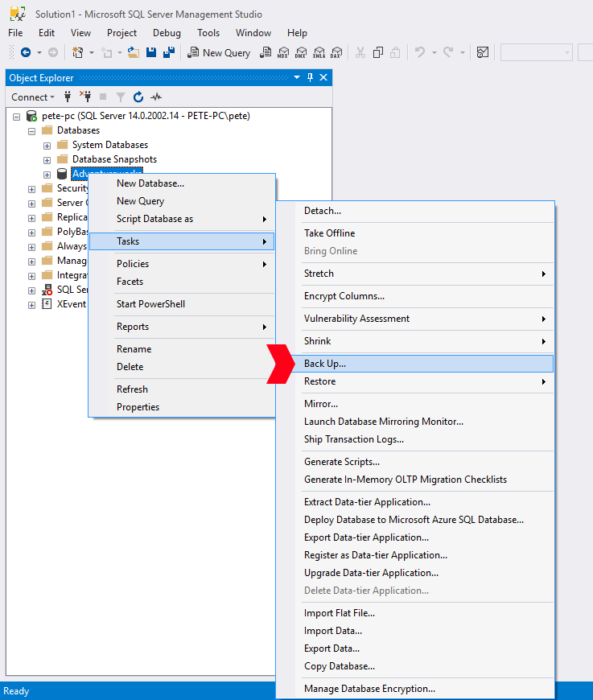The width and height of the screenshot is (593, 700).
Task: Open the empty database combo box in toolbar
Action: coord(537,52)
